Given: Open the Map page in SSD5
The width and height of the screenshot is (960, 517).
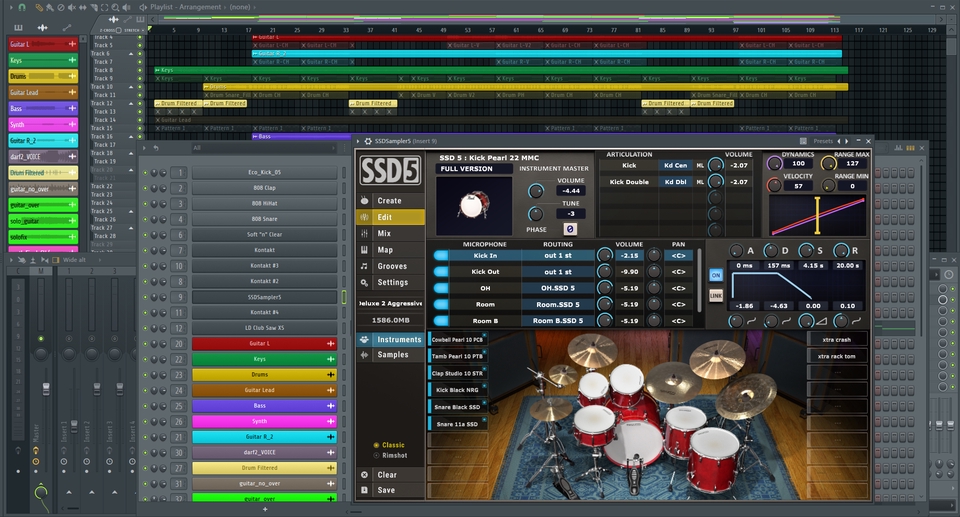Looking at the screenshot, I should 391,249.
